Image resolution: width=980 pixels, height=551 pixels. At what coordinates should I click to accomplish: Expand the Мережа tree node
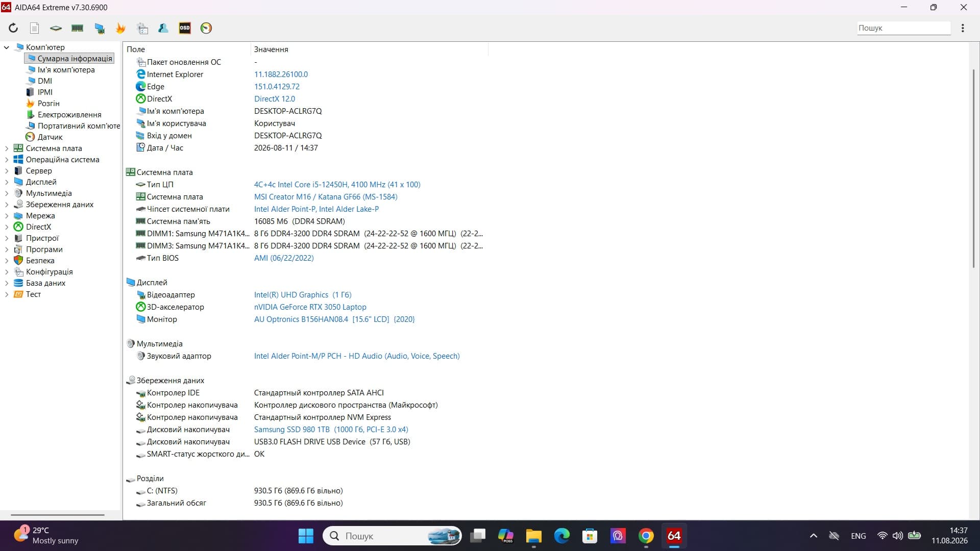7,216
